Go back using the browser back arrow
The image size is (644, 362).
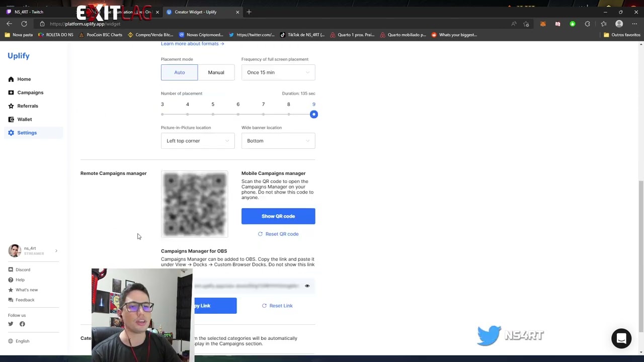point(9,24)
